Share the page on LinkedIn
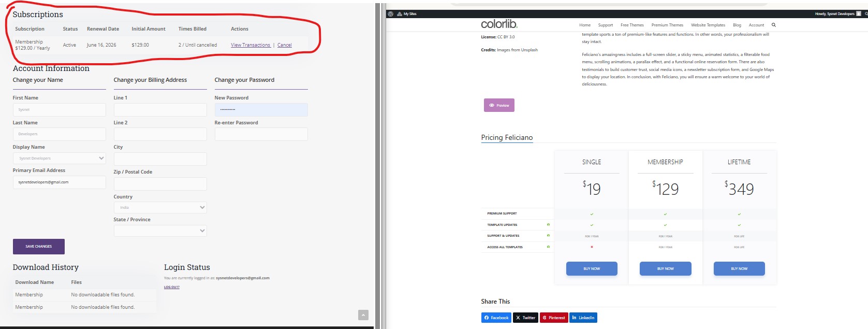 click(x=583, y=318)
